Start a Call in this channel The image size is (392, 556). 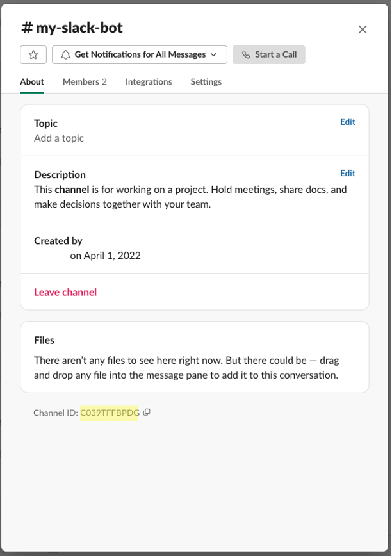[268, 54]
